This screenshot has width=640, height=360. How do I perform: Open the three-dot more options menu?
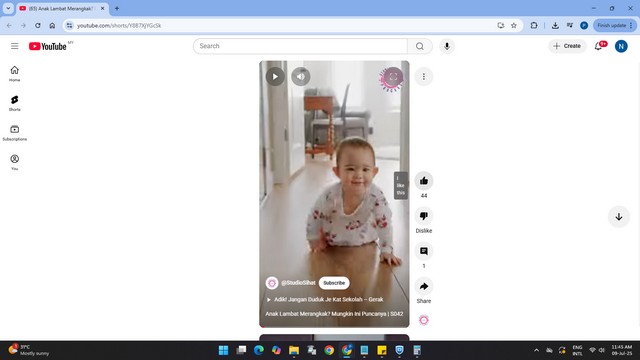[424, 77]
